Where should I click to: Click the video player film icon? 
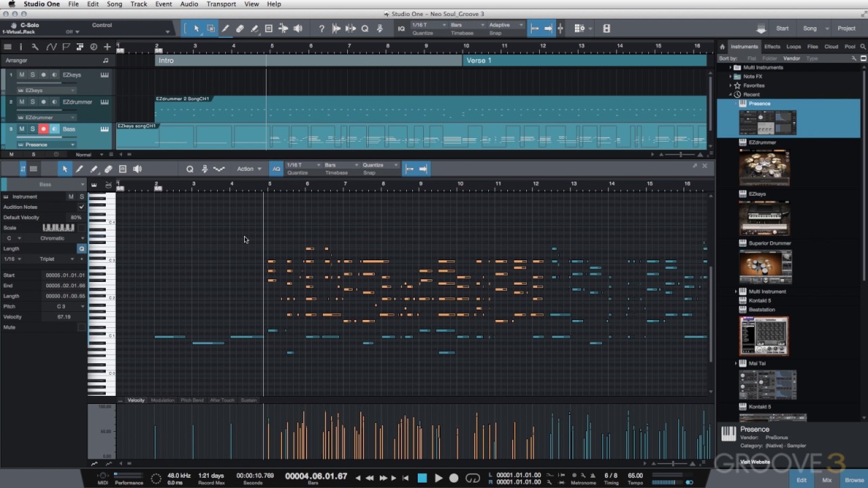coord(606,28)
